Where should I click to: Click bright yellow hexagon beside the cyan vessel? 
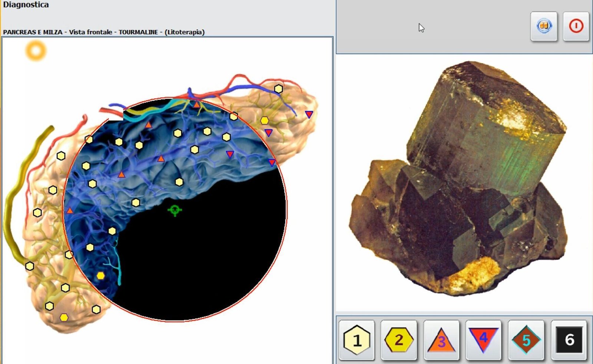click(x=100, y=275)
